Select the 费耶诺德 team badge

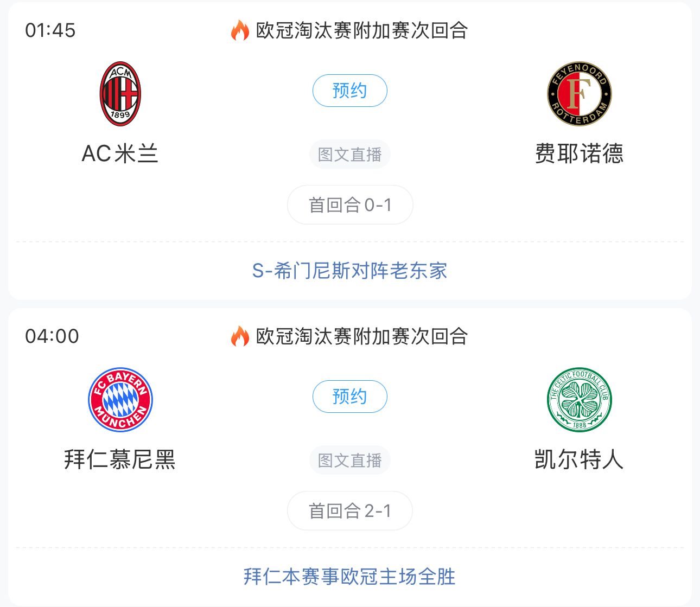coord(578,92)
